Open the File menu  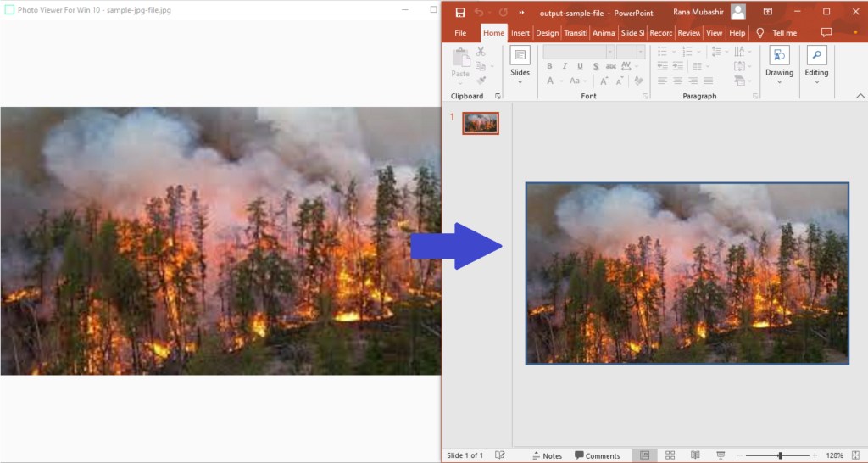[x=460, y=33]
